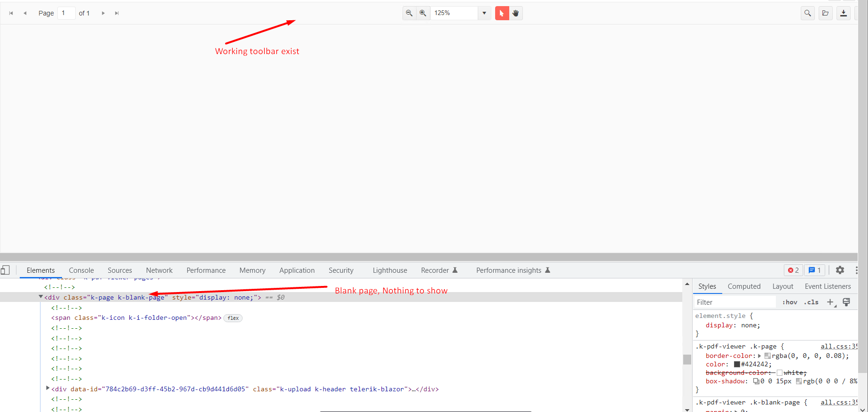Screen dimensions: 868x412
Task: Click the #424242 color swatch
Action: [737, 364]
